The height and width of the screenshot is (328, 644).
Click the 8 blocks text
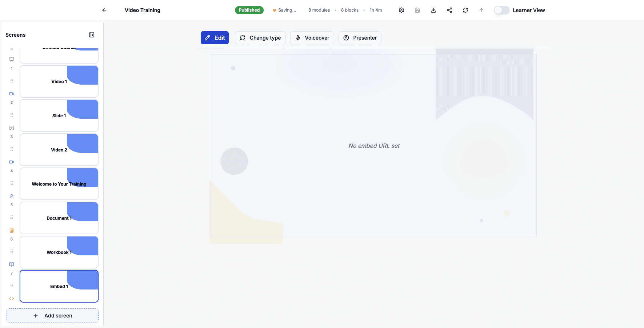click(350, 10)
